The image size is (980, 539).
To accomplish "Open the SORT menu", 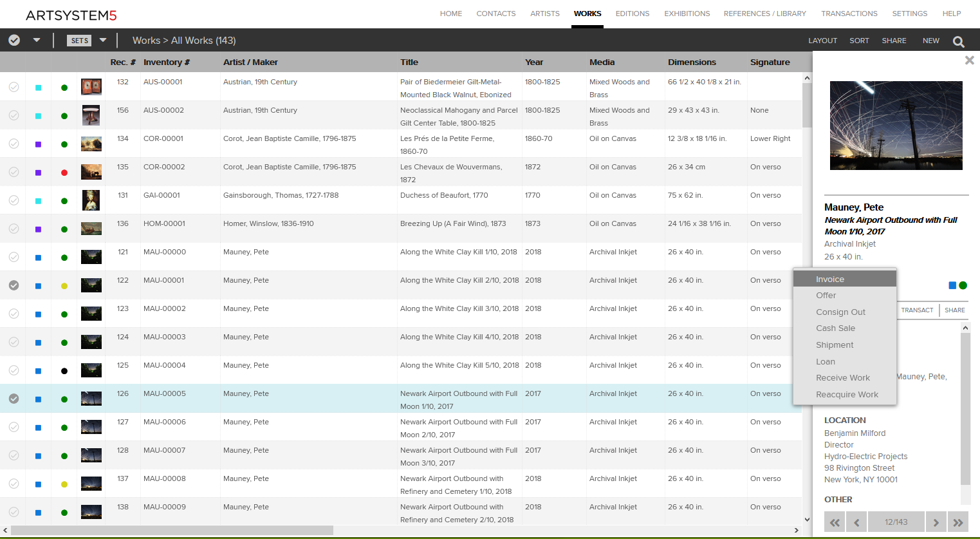I will [x=859, y=41].
